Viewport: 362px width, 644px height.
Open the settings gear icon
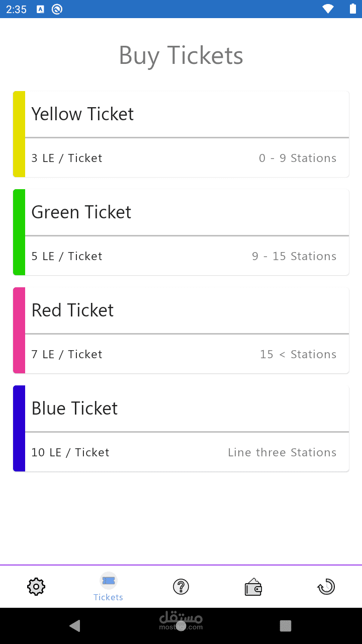[x=36, y=587]
